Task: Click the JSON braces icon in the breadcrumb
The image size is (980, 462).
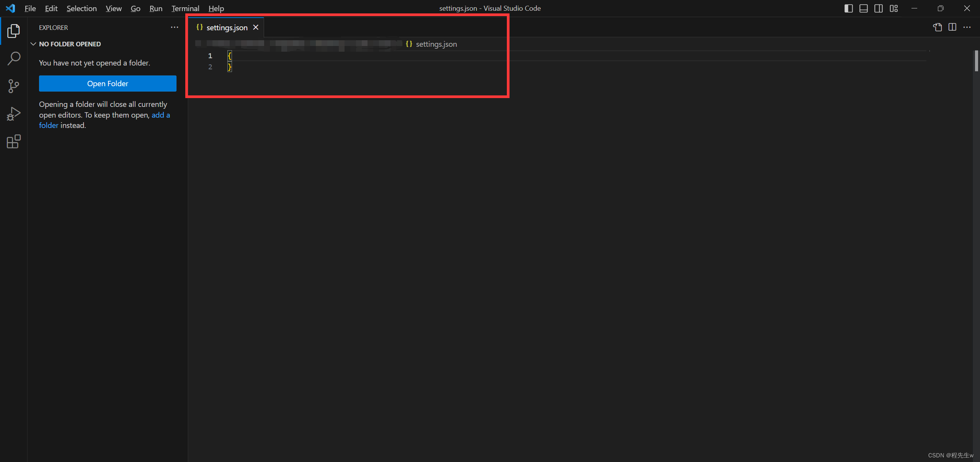Action: [x=408, y=44]
